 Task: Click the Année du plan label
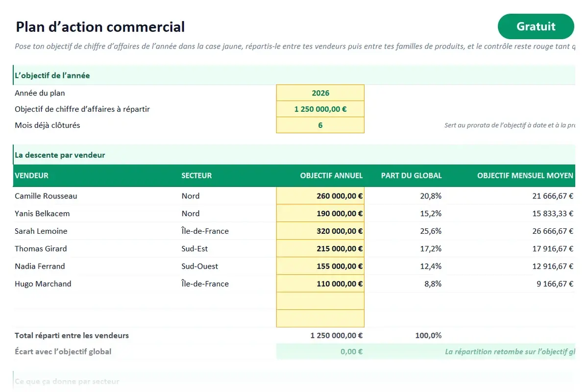pos(40,93)
